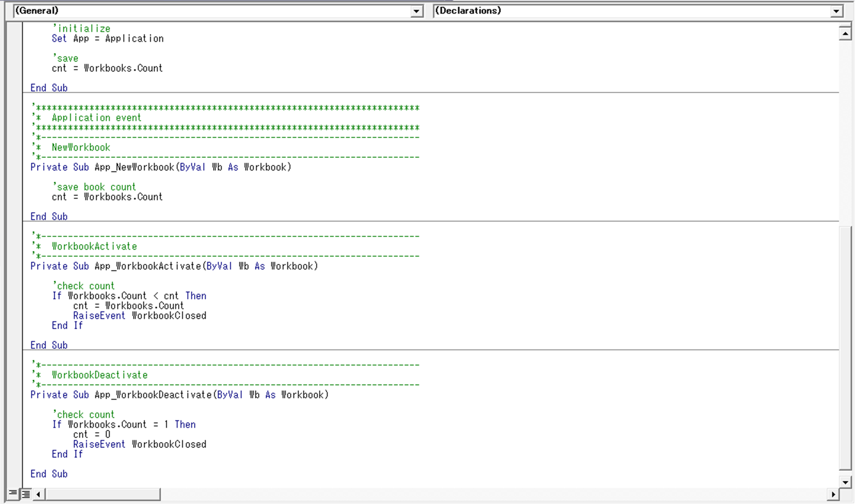Image resolution: width=855 pixels, height=504 pixels.
Task: Click the horizontal scrollbar left arrow
Action: [x=39, y=494]
